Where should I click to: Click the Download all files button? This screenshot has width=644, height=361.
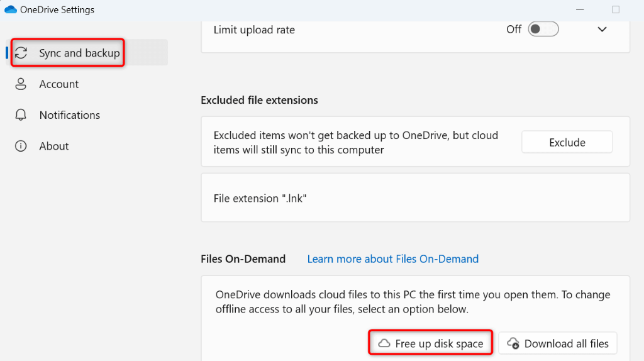click(558, 343)
